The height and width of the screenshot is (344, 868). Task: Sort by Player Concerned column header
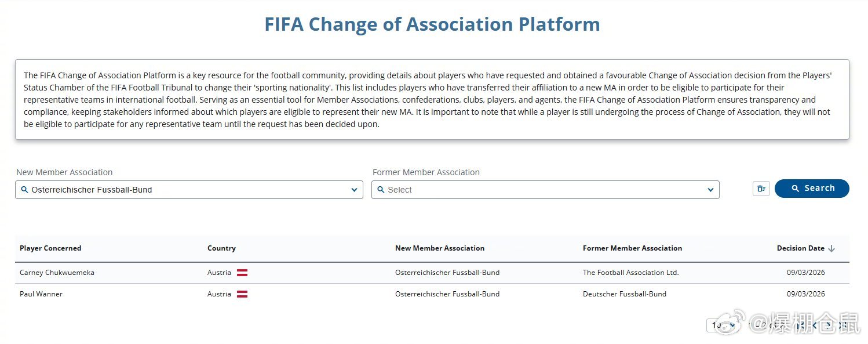(x=50, y=248)
